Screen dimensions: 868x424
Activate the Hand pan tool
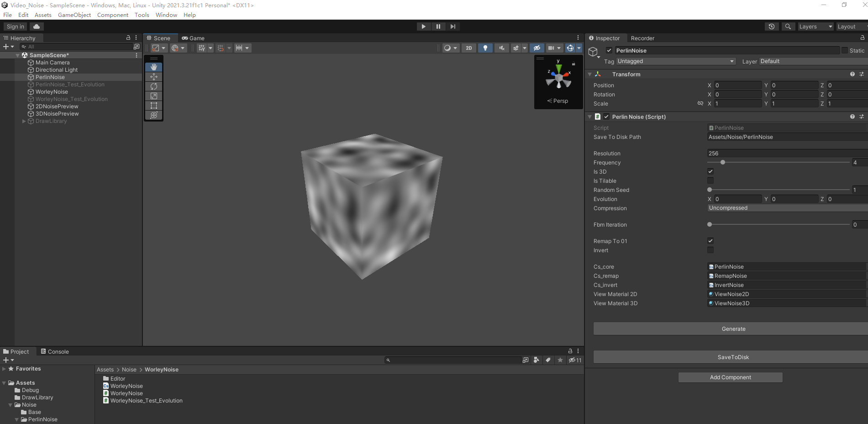pos(154,67)
